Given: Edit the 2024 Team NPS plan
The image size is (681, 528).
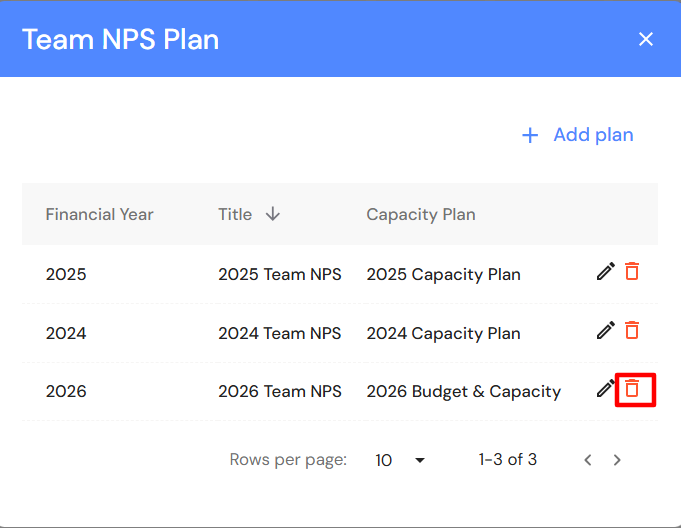Looking at the screenshot, I should click(x=605, y=330).
